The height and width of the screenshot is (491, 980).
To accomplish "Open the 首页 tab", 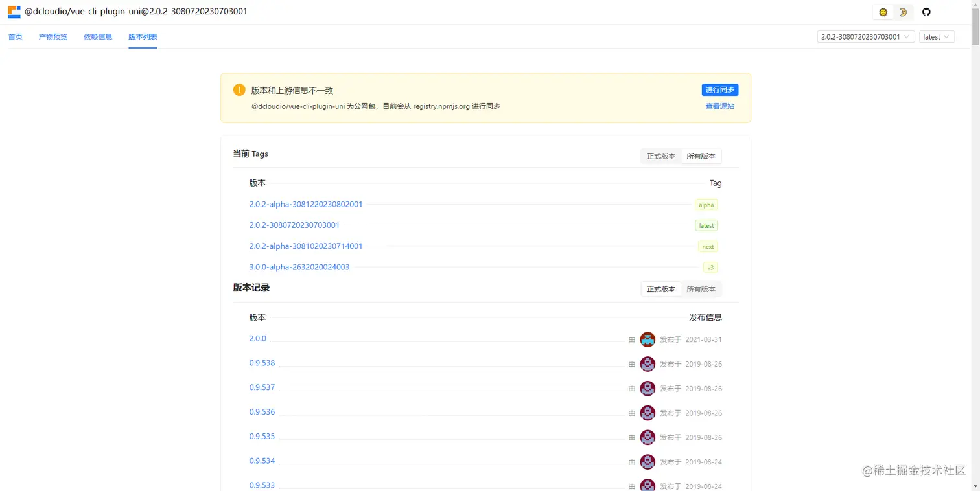I will click(15, 37).
